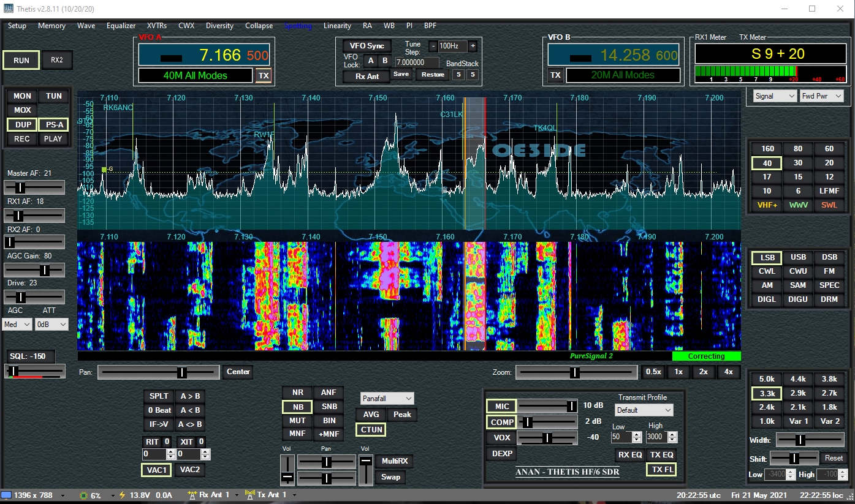
Task: Click the Thetis app icon in title bar
Action: (x=9, y=9)
